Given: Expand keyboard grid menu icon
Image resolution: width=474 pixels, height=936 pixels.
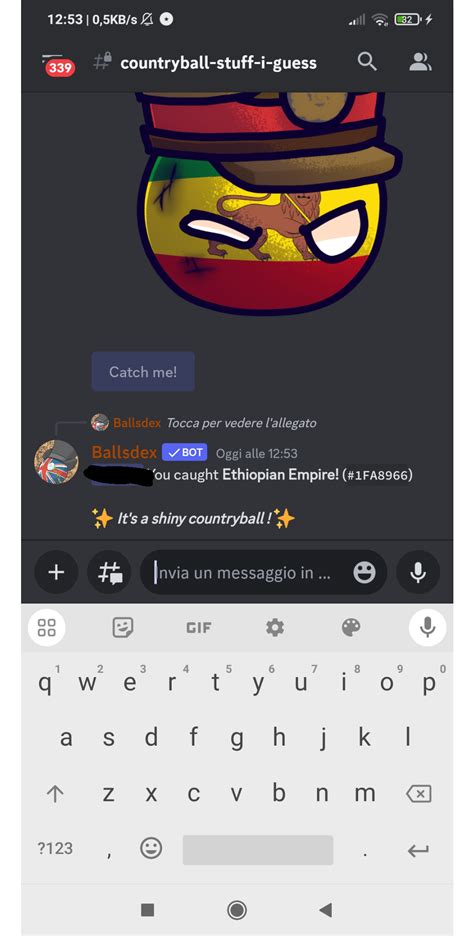Looking at the screenshot, I should point(47,627).
